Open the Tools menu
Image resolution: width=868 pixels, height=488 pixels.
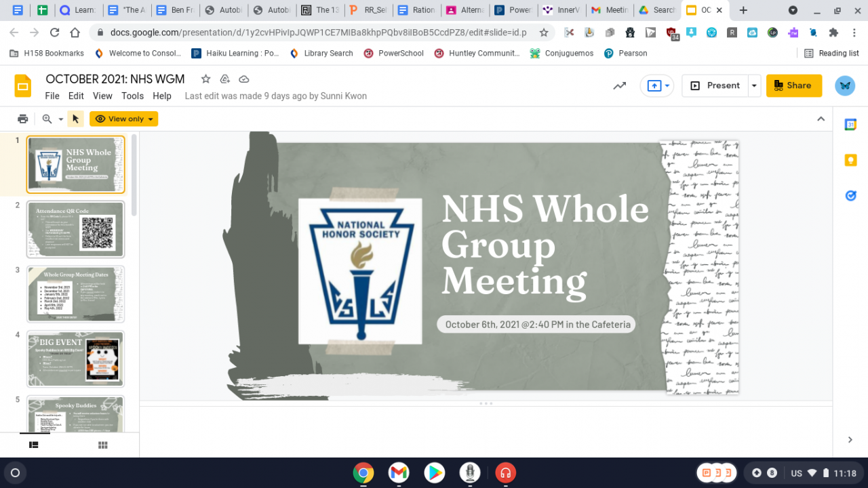(133, 96)
